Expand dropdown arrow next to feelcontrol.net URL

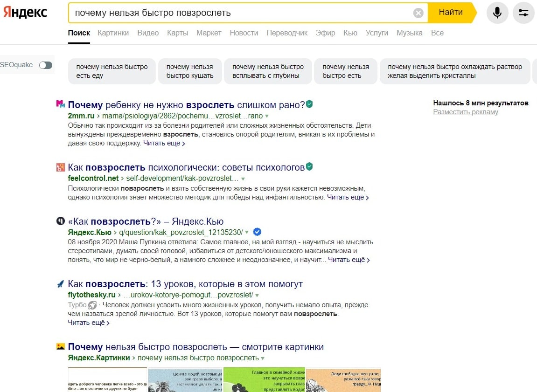coord(243,179)
